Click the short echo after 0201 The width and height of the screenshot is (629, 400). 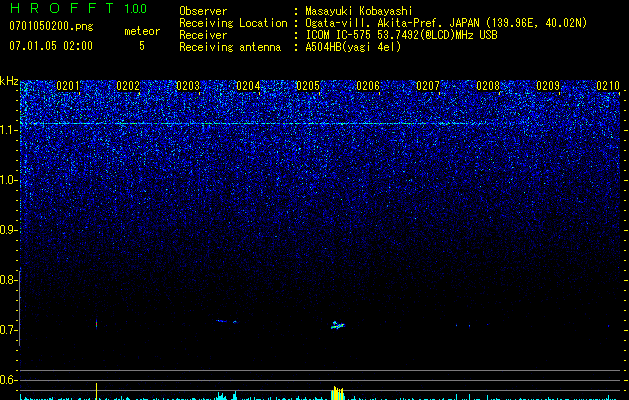coord(96,323)
